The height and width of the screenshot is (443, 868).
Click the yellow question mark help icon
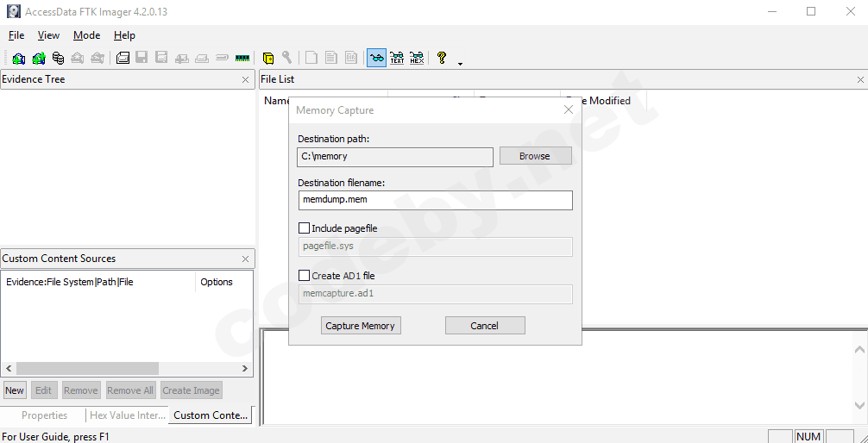441,58
